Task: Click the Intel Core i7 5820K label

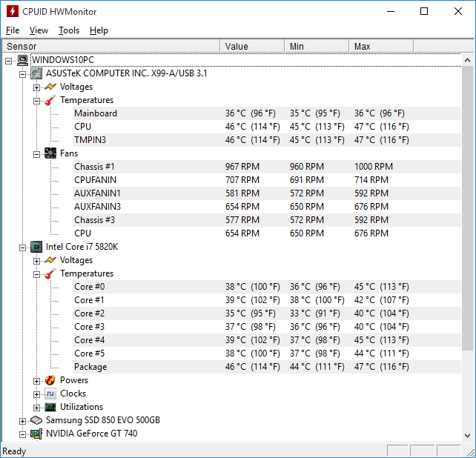Action: (82, 247)
